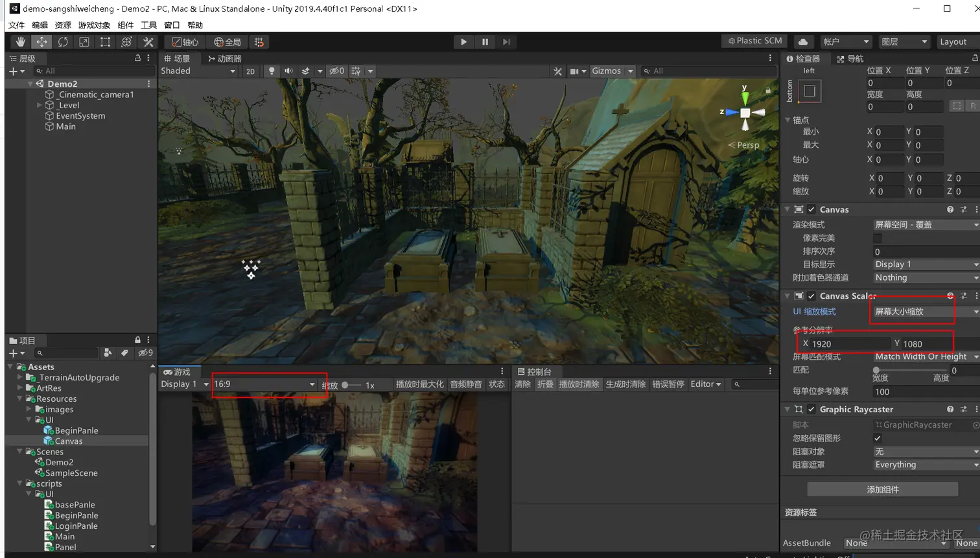Toggle Graphic Raycaster enabled checkbox
Screen dimensions: 980x558
pos(811,410)
